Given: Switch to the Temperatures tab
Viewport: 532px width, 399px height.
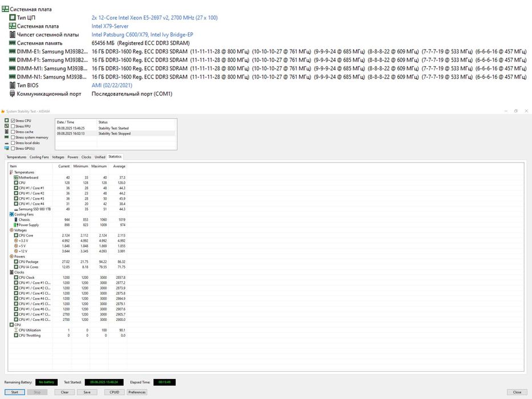Looking at the screenshot, I should 17,157.
